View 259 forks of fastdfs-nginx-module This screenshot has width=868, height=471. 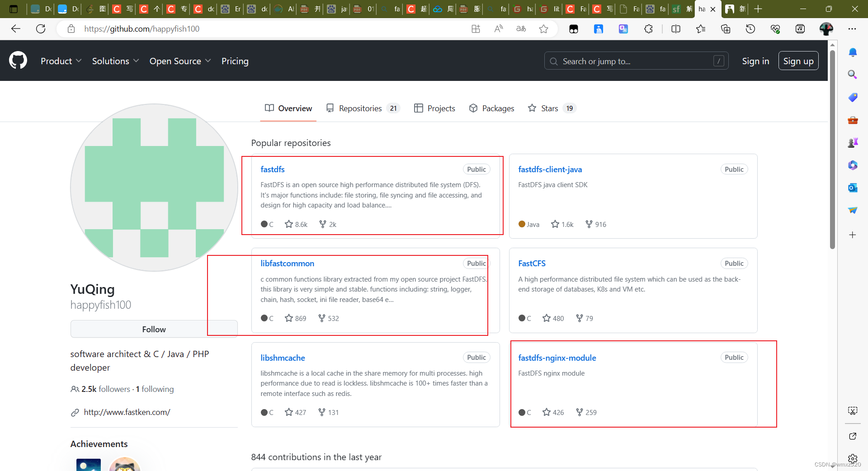pyautogui.click(x=586, y=412)
